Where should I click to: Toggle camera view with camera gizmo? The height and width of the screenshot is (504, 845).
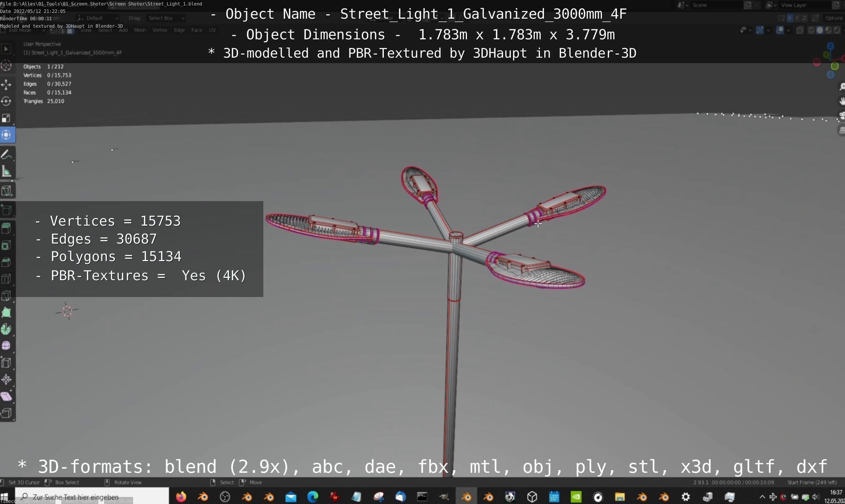(x=841, y=116)
